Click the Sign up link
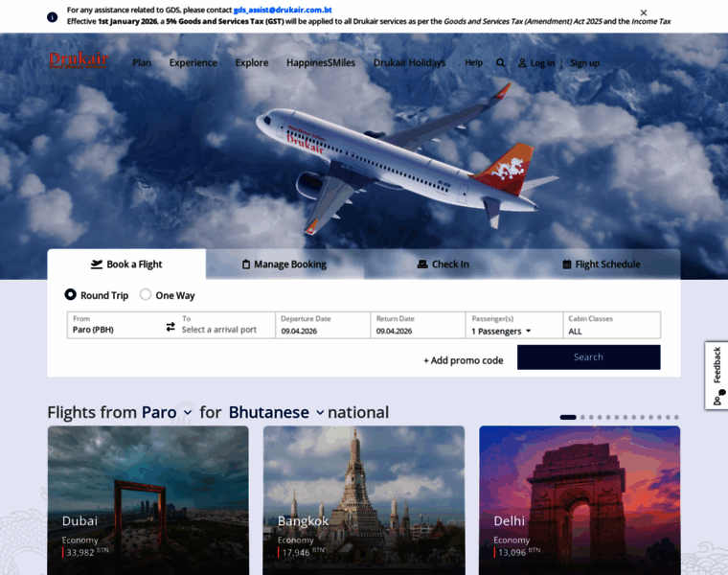The width and height of the screenshot is (728, 575). (584, 62)
